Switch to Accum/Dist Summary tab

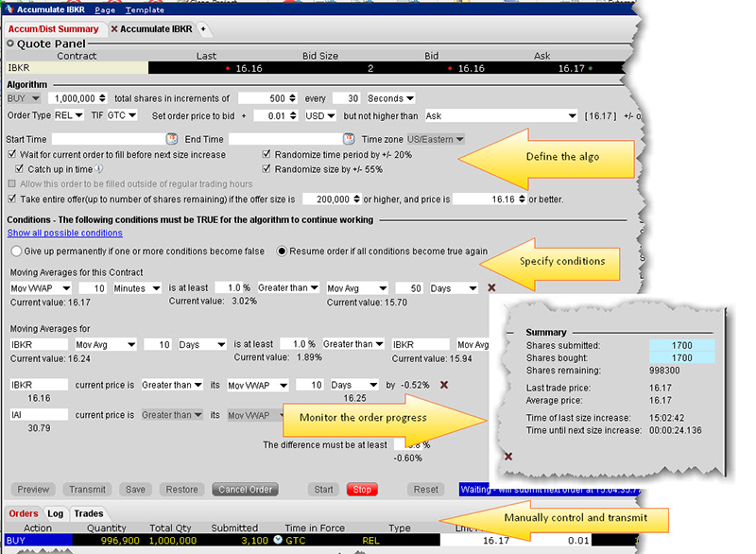(x=54, y=29)
